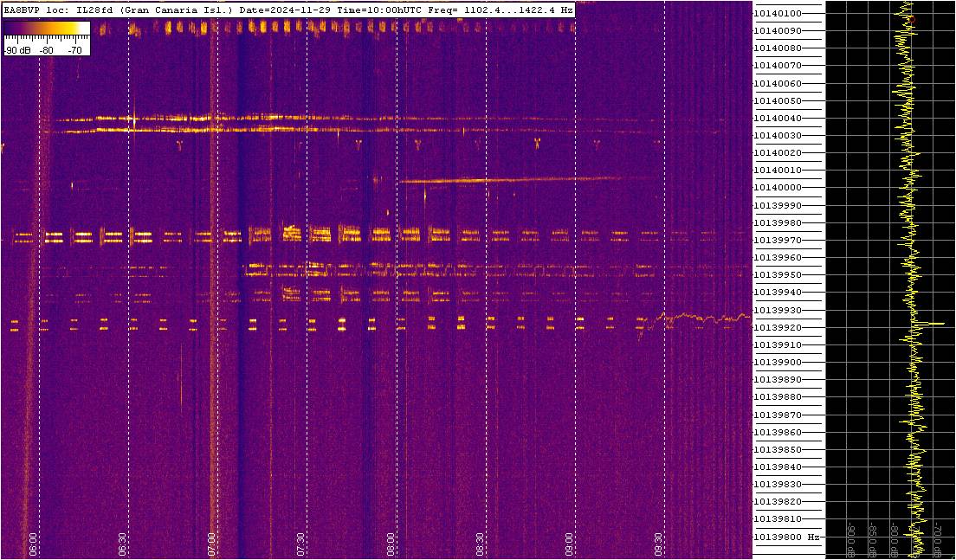Click frequency label 10139860
The image size is (956, 560).
click(x=777, y=433)
